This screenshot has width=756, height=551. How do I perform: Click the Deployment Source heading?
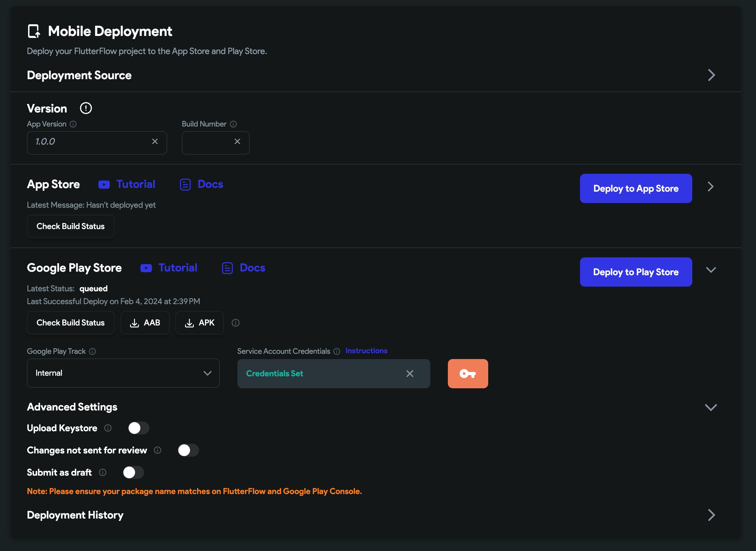pos(79,75)
